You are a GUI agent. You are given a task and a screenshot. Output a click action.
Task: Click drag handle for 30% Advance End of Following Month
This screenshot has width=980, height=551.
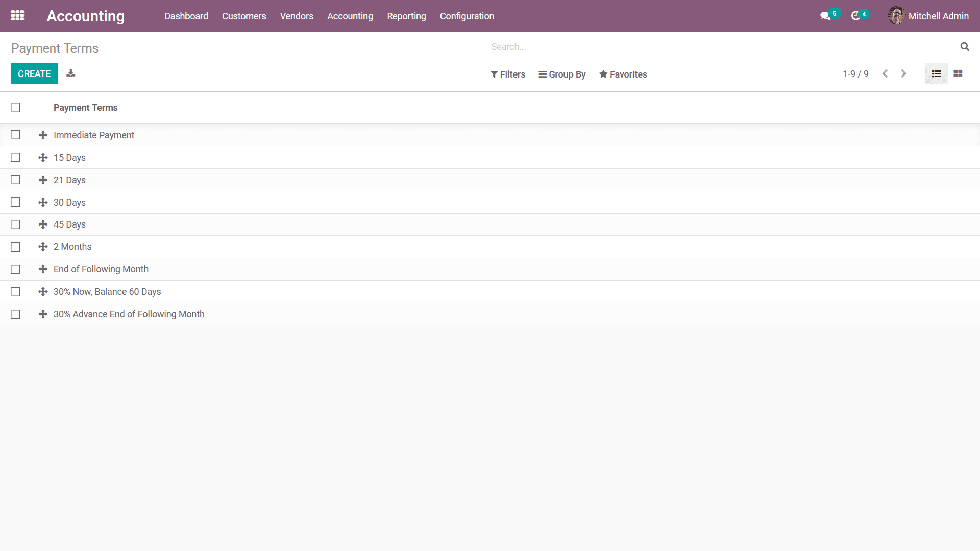43,314
